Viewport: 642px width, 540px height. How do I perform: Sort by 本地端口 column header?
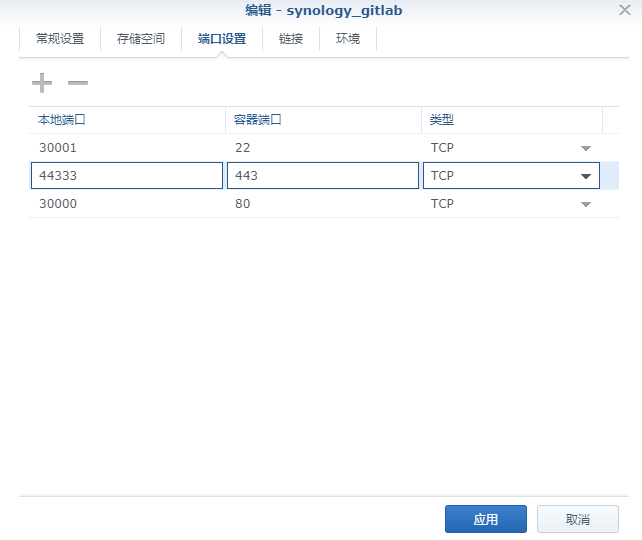point(127,120)
